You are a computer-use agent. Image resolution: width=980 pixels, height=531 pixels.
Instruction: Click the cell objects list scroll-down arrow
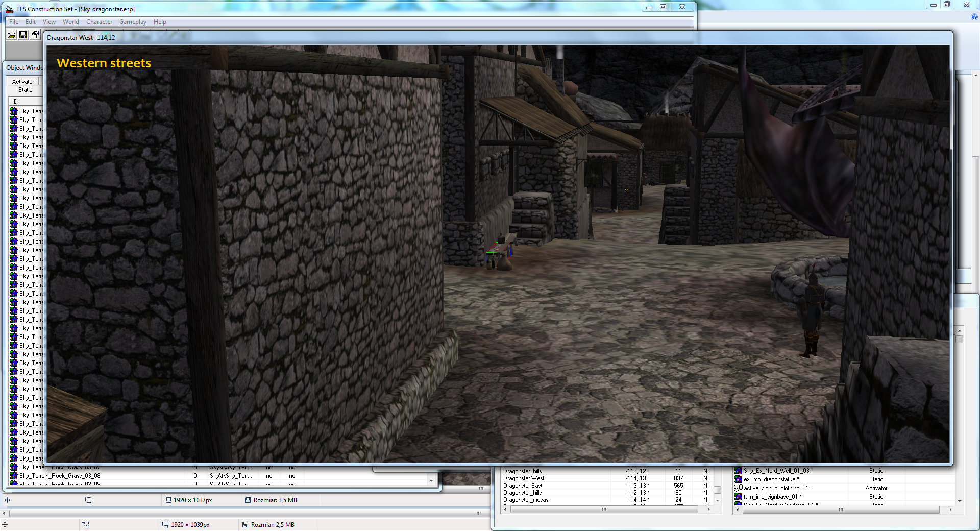coord(960,501)
